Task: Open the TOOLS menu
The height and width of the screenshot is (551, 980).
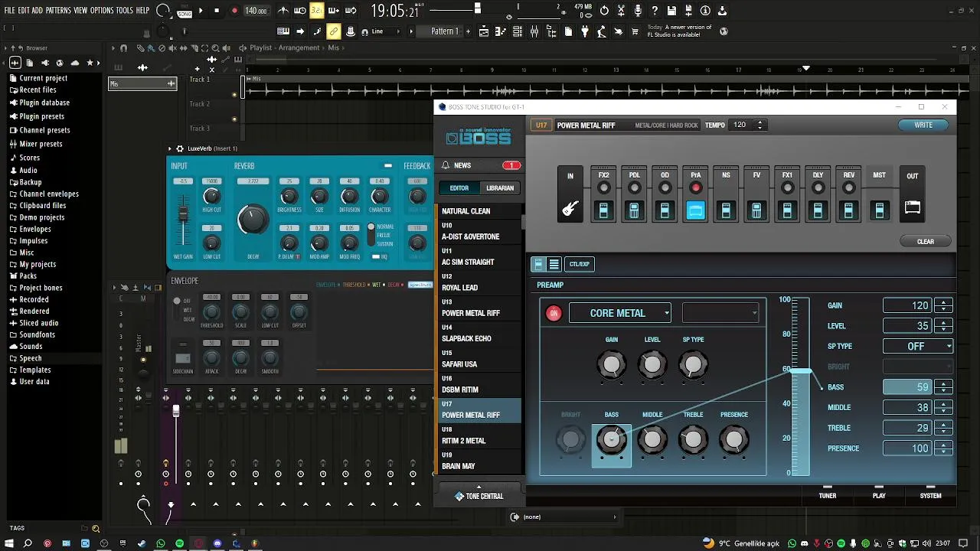Action: tap(124, 11)
